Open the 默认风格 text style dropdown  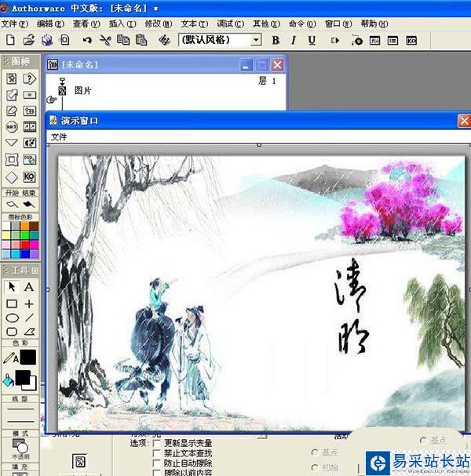[256, 40]
